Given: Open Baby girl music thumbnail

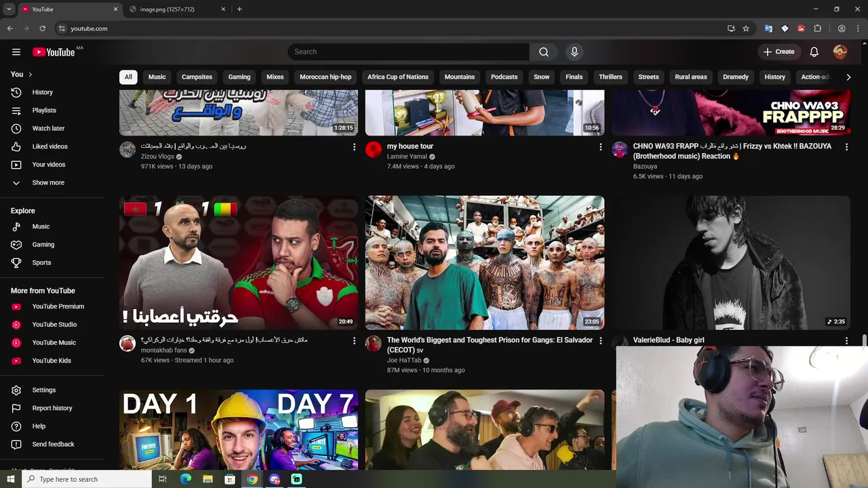Looking at the screenshot, I should 731,263.
